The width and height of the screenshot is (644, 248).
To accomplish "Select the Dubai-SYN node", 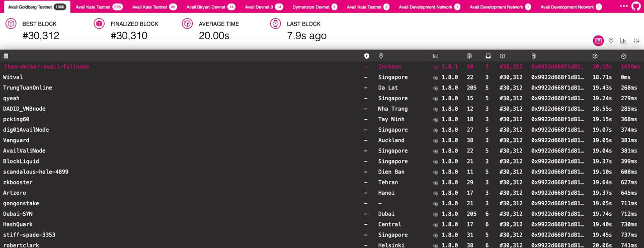I will click(x=322, y=214).
